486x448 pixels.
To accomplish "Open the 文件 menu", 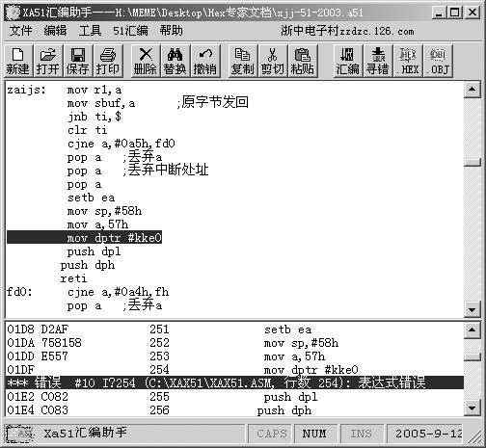I will (x=20, y=31).
